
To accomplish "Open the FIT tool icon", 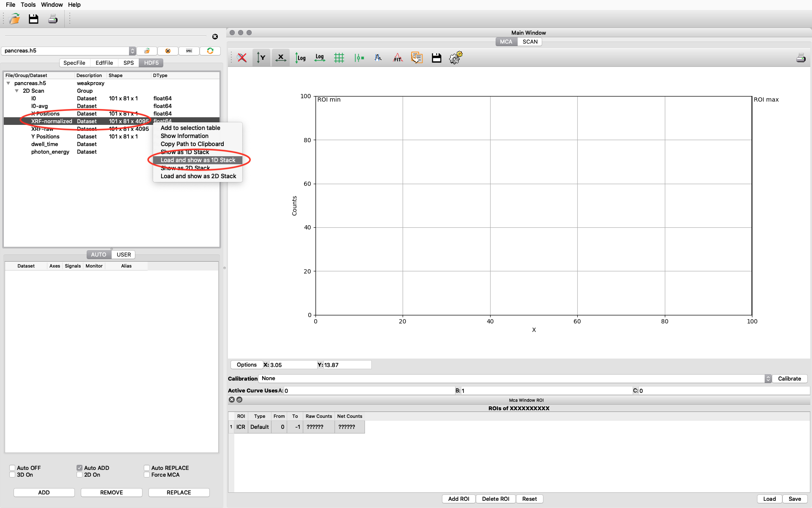I will (x=398, y=58).
